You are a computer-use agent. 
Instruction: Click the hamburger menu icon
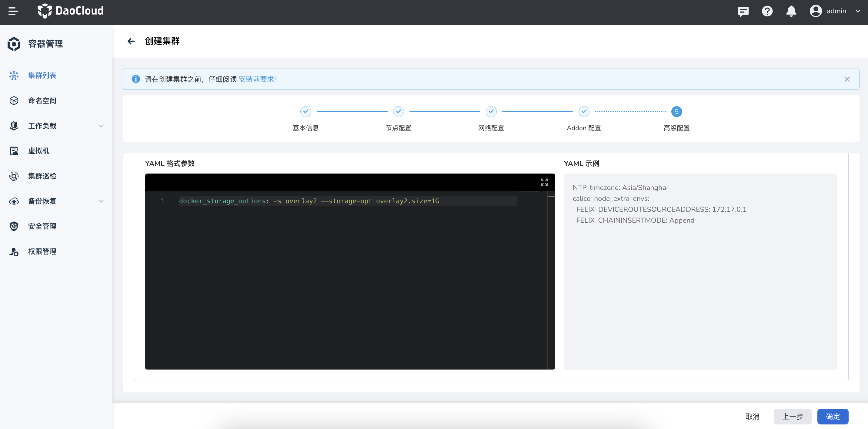[x=13, y=11]
